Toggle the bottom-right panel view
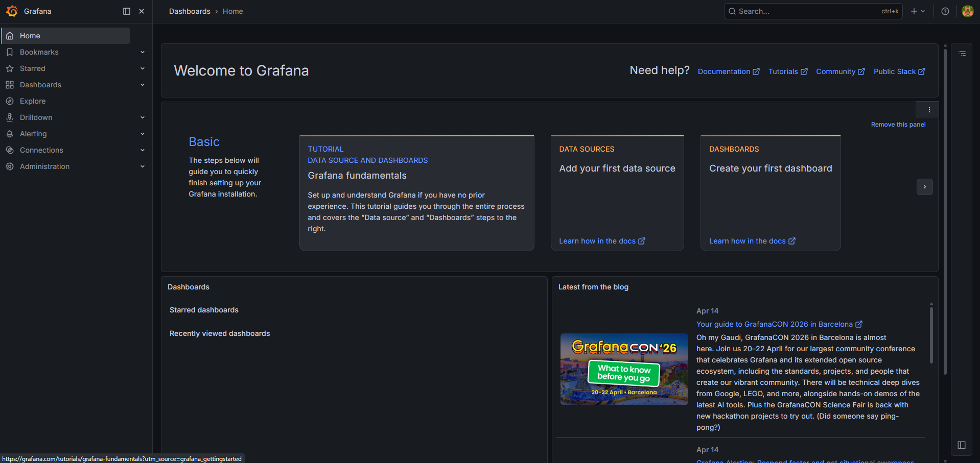 point(962,445)
